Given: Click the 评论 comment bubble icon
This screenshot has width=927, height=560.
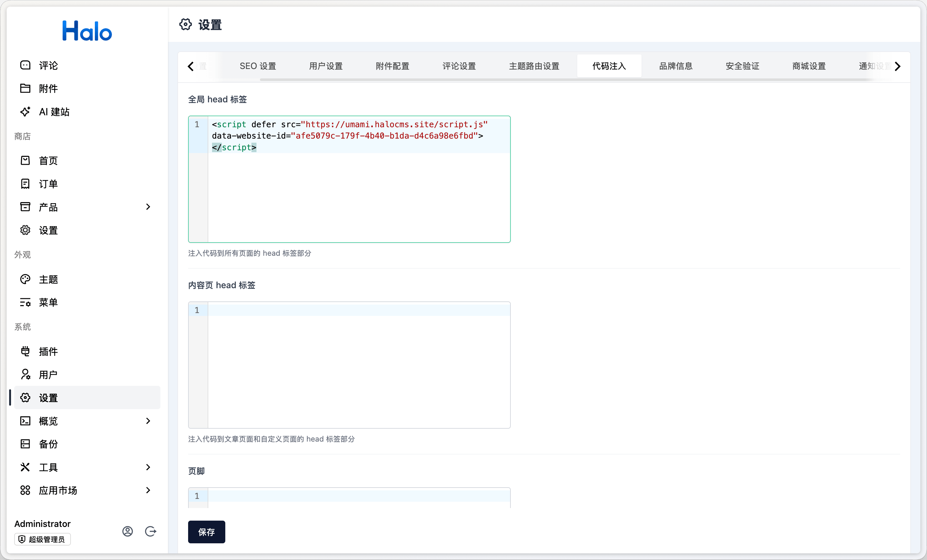Looking at the screenshot, I should click(25, 66).
